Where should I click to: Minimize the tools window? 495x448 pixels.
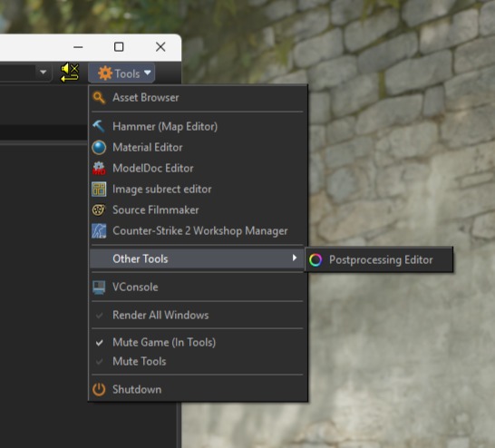78,47
